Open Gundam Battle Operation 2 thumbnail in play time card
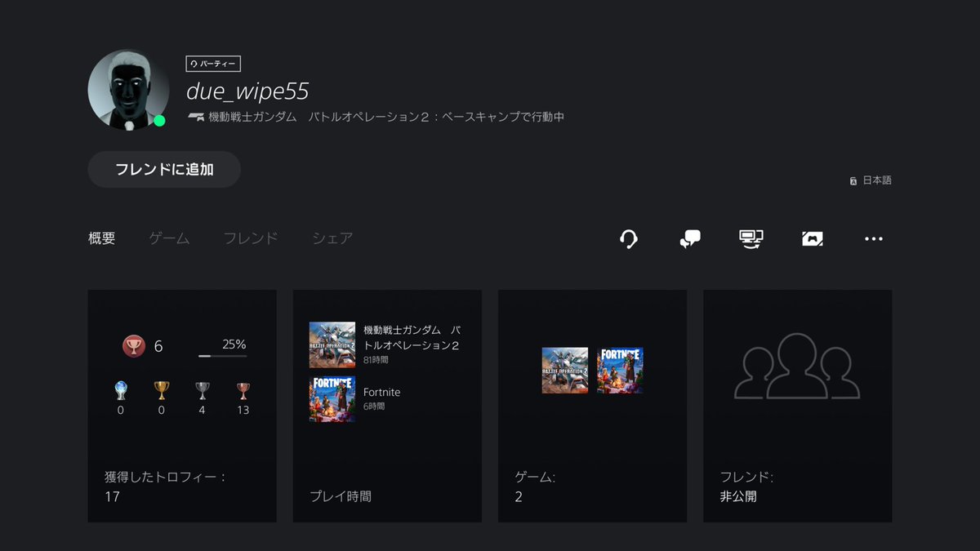 [332, 344]
